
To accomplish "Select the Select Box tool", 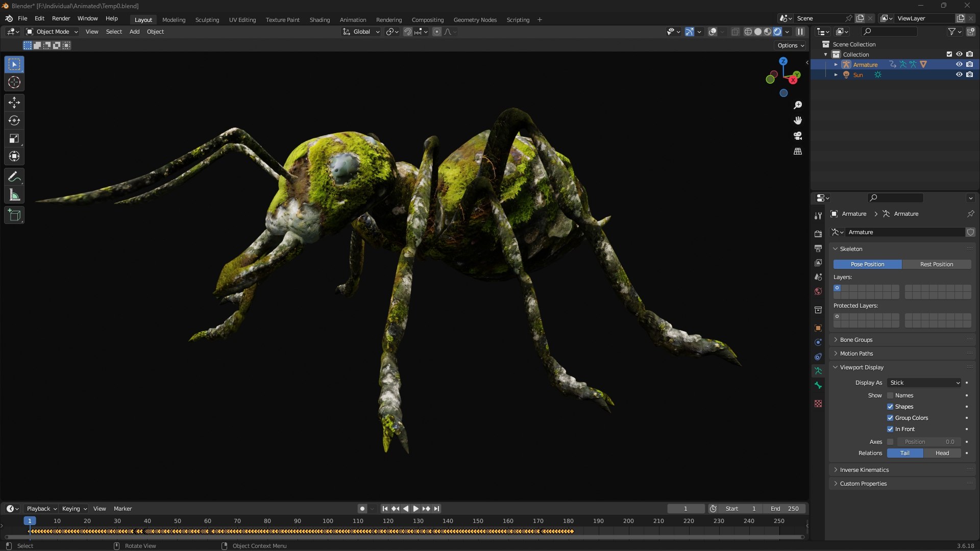I will (14, 64).
